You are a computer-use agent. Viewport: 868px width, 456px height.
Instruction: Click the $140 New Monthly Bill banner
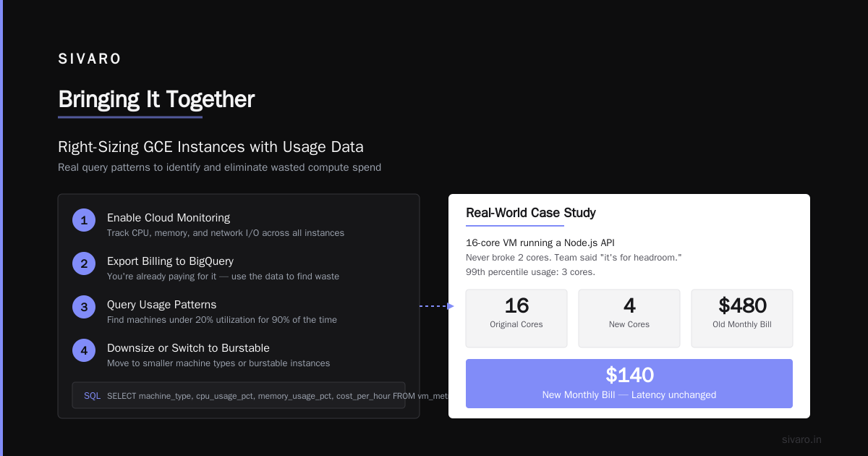click(x=629, y=384)
